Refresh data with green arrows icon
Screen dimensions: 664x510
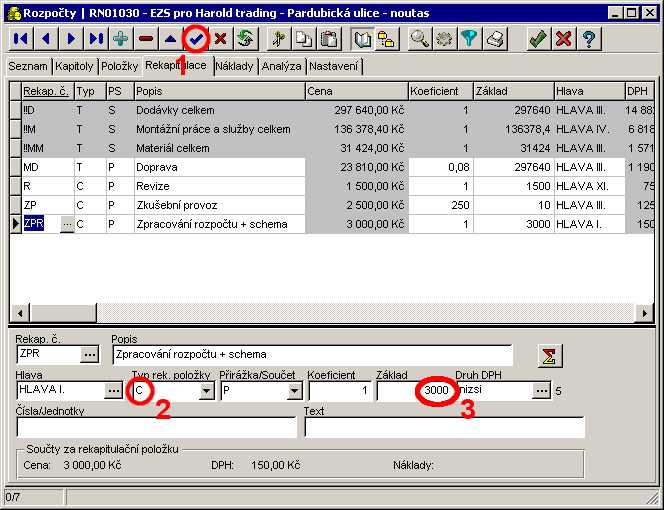pyautogui.click(x=245, y=40)
